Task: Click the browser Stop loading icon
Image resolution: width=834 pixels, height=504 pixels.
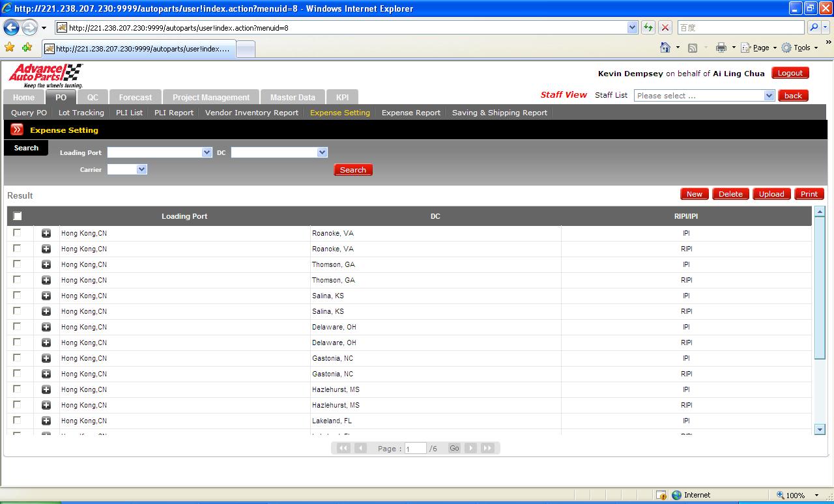Action: (x=665, y=27)
